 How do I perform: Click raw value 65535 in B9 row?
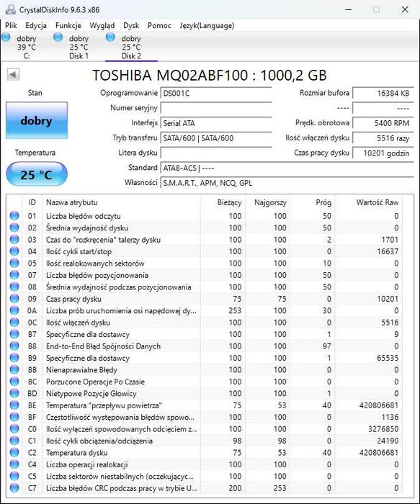pyautogui.click(x=388, y=358)
